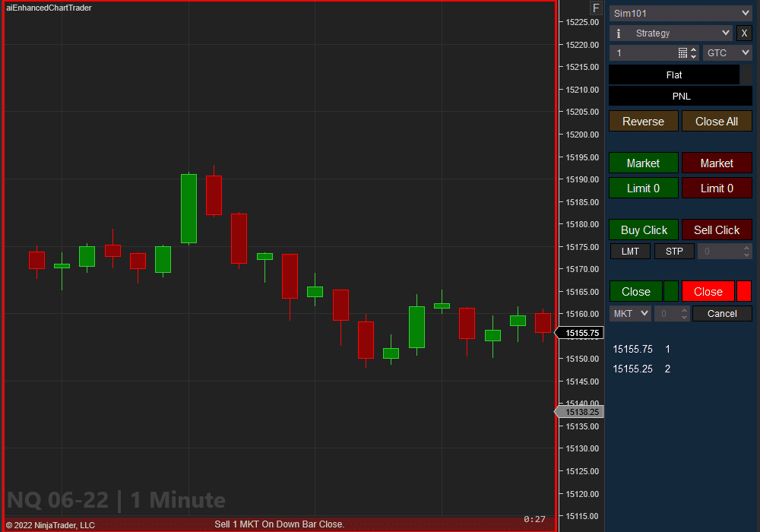Click the PNL display button
The width and height of the screenshot is (760, 532).
680,96
